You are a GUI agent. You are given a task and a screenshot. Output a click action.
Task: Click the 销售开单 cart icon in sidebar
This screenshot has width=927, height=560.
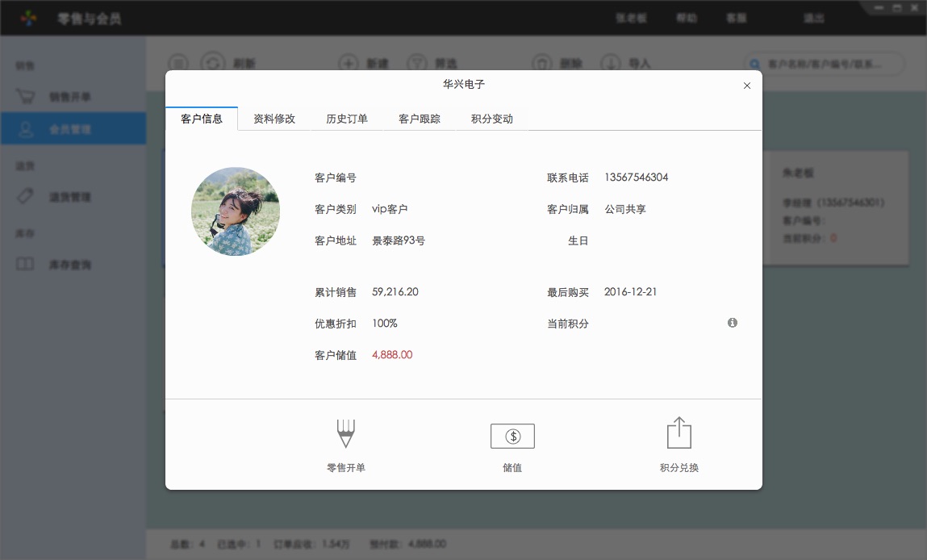pos(26,97)
